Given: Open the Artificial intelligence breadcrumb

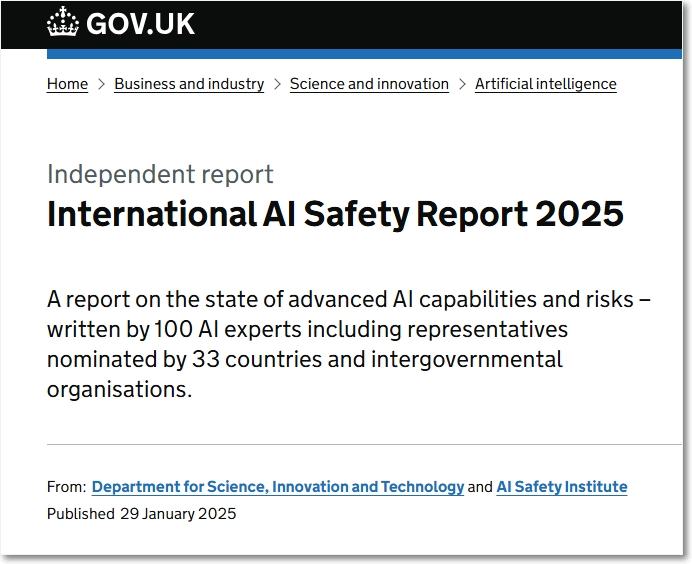Looking at the screenshot, I should [545, 84].
